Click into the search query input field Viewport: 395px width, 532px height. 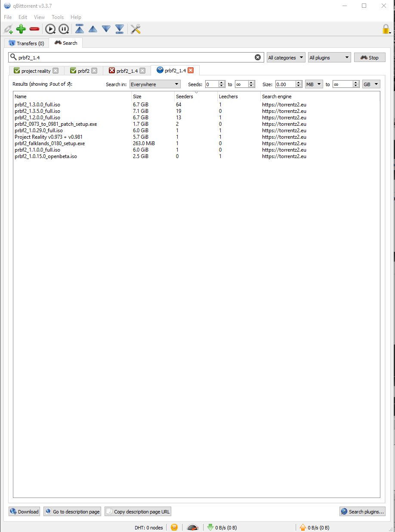point(136,57)
